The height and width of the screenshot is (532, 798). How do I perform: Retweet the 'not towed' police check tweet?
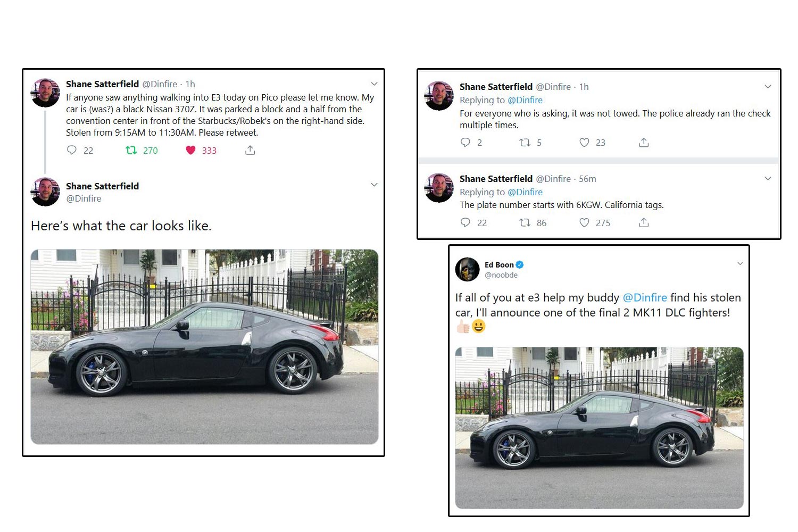525,143
